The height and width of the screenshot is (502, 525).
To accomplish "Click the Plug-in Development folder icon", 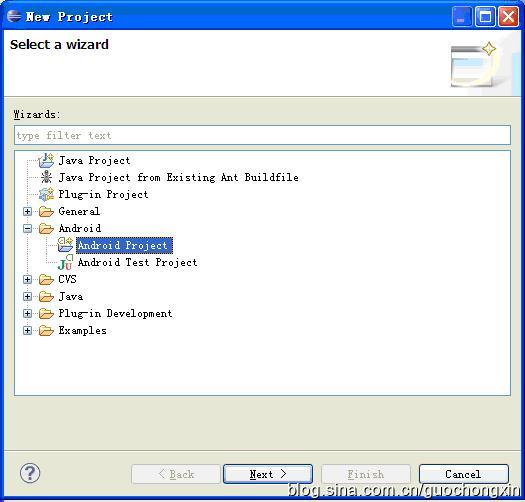I will click(x=46, y=313).
